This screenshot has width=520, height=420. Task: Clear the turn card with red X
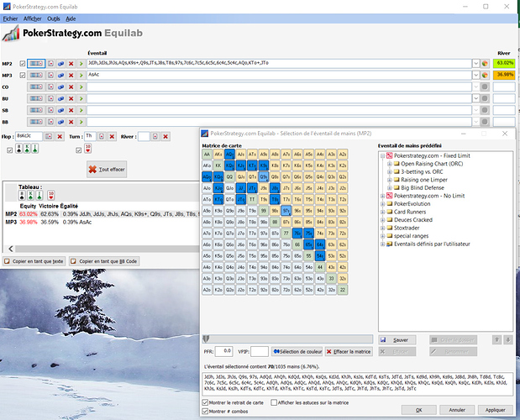(x=112, y=136)
